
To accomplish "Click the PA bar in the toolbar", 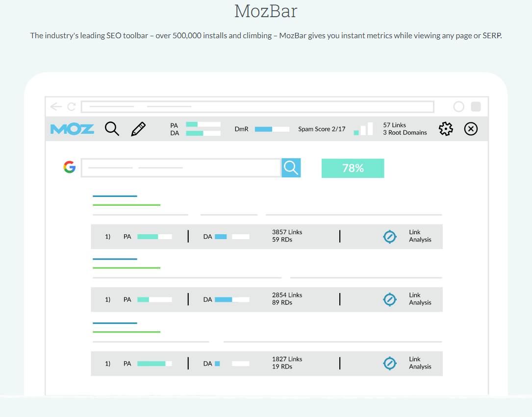I will (x=203, y=124).
